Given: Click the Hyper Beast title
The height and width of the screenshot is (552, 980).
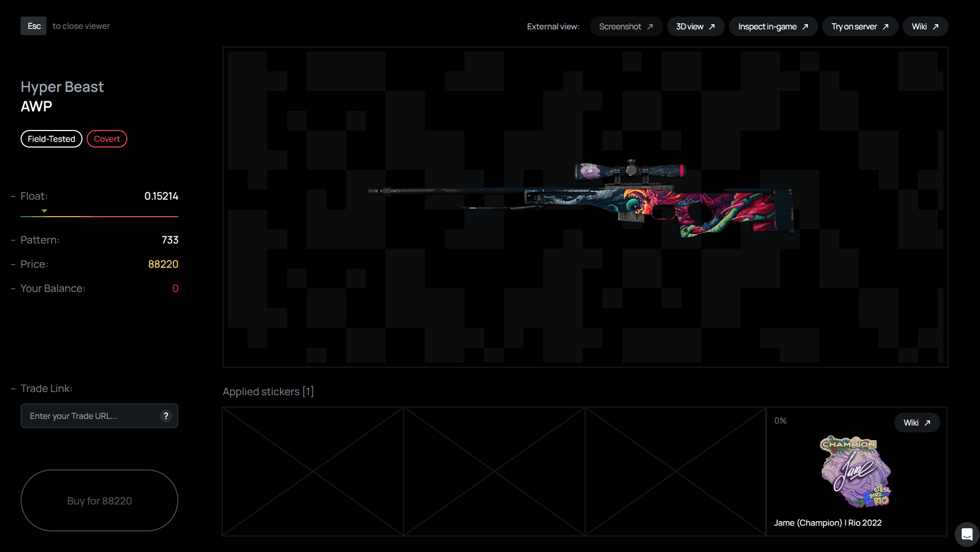Looking at the screenshot, I should click(x=62, y=87).
